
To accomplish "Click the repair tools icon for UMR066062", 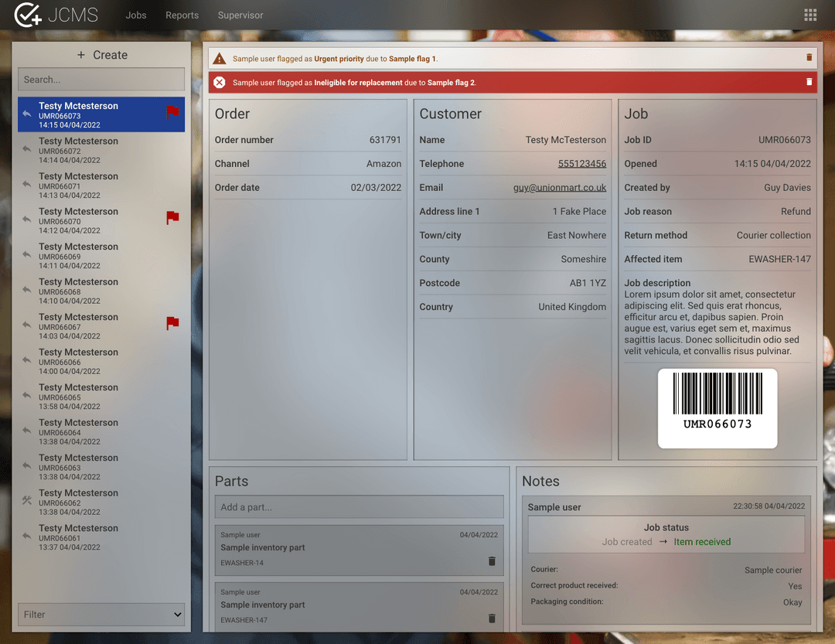I will pyautogui.click(x=26, y=500).
